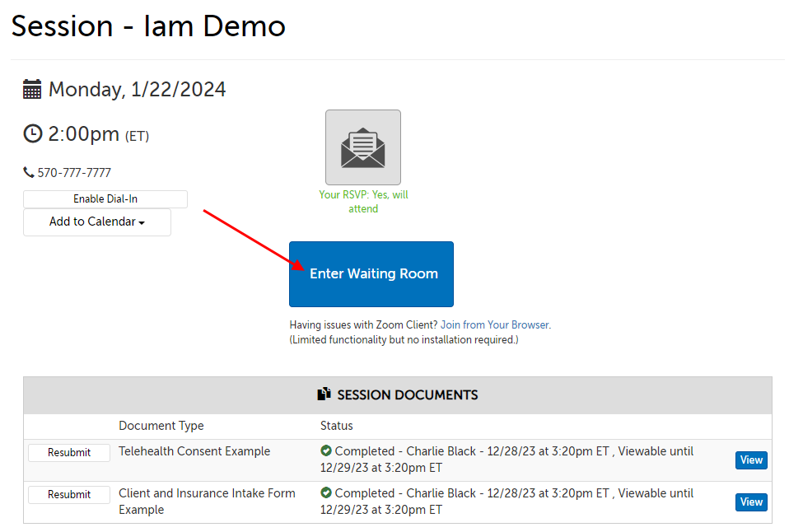The height and width of the screenshot is (532, 789).
Task: Click the clock icon next to 2:00pm
Action: tap(32, 133)
